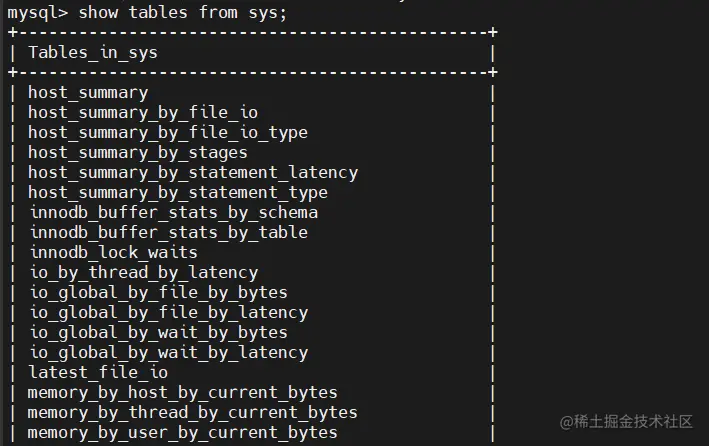Click the memory_by_host_by_current_bytes entry
The image size is (709, 446).
point(182,392)
